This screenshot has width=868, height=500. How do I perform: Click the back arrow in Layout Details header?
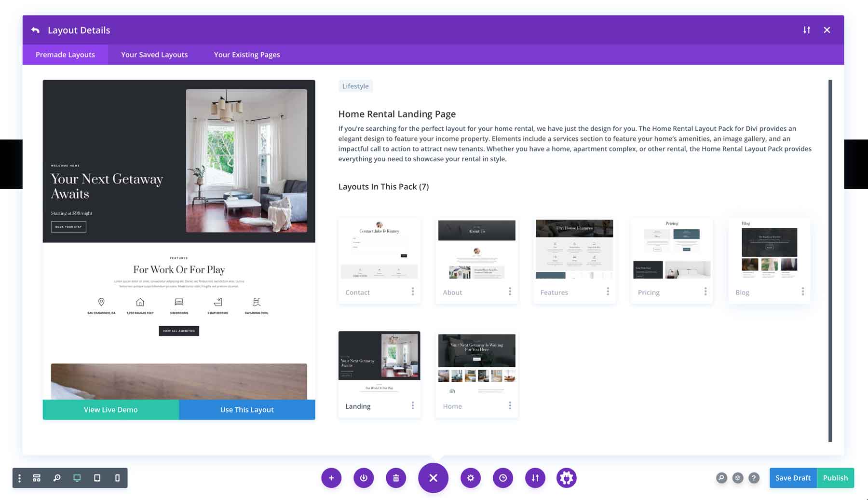tap(35, 29)
